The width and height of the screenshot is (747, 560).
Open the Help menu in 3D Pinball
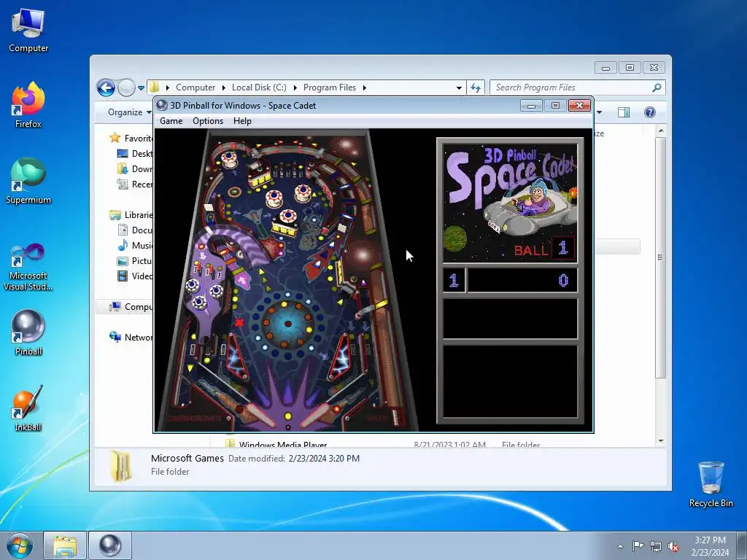click(242, 121)
